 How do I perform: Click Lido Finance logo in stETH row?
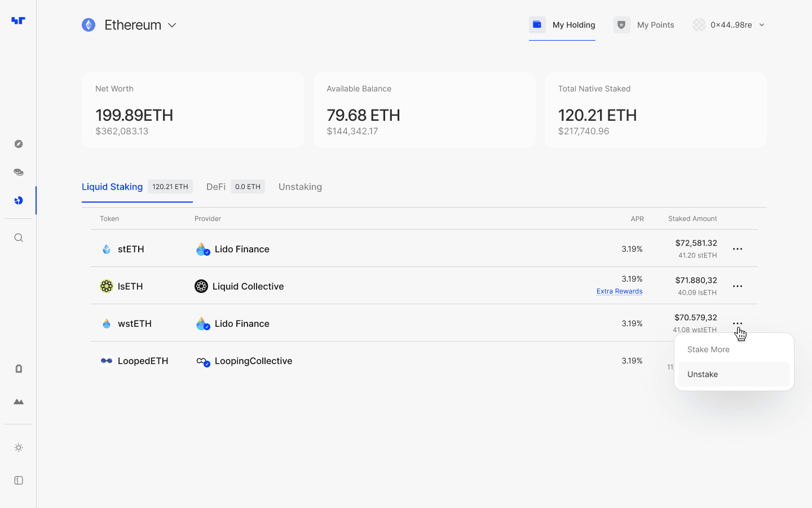click(202, 249)
